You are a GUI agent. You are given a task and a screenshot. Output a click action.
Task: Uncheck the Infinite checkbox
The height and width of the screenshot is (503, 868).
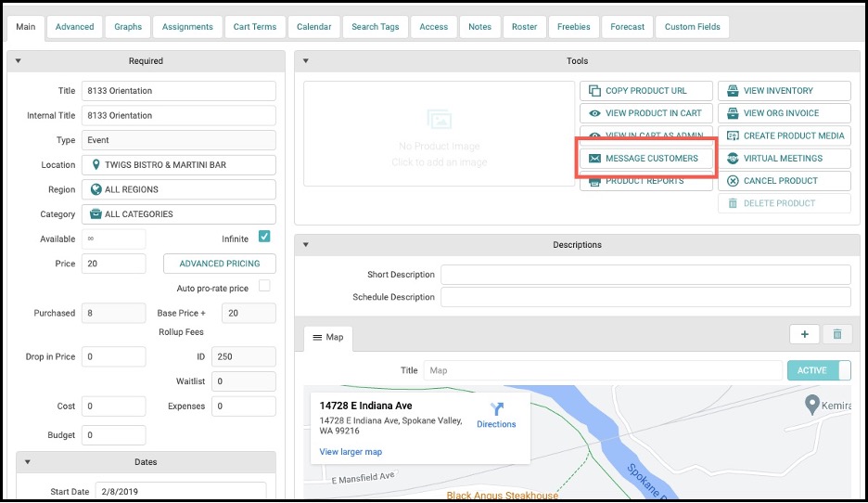[x=264, y=237]
